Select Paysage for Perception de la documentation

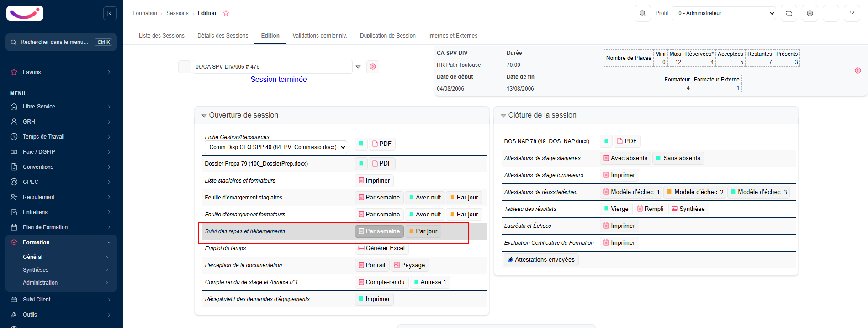[409, 265]
